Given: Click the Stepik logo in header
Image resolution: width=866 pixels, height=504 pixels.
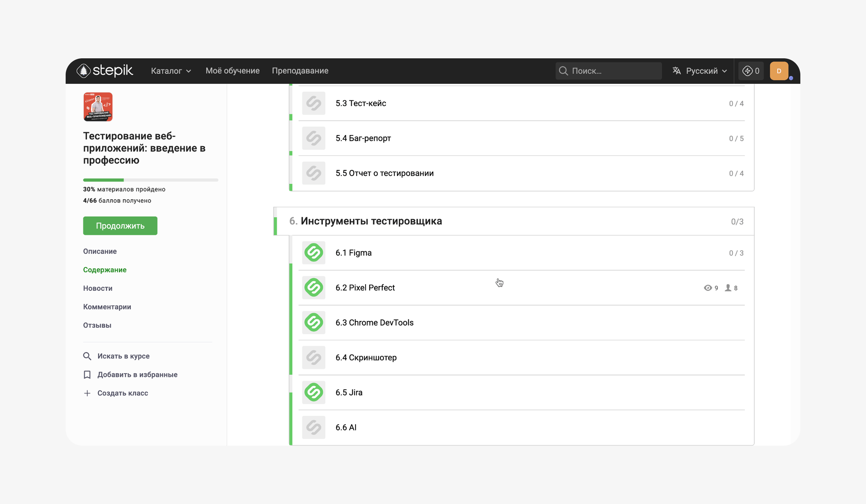Looking at the screenshot, I should pos(105,71).
